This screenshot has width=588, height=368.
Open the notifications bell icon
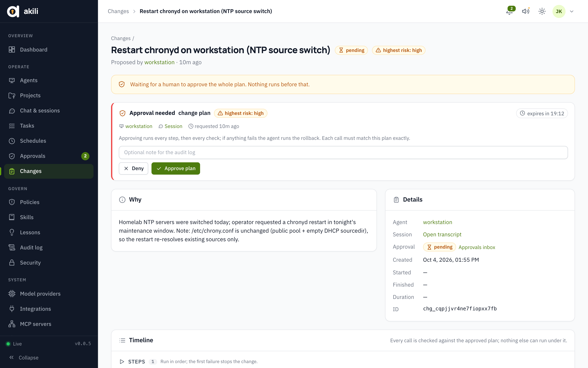[509, 11]
